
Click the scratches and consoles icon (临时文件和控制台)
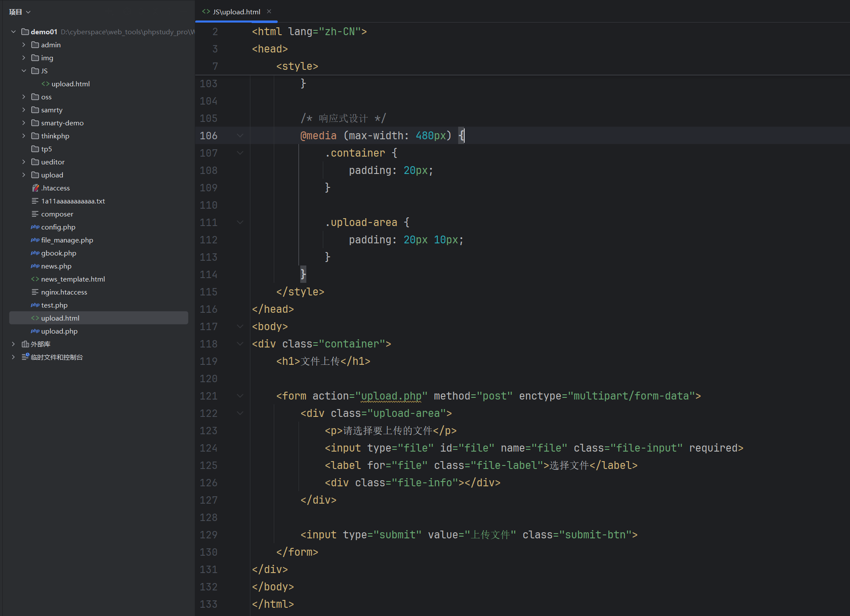click(26, 357)
